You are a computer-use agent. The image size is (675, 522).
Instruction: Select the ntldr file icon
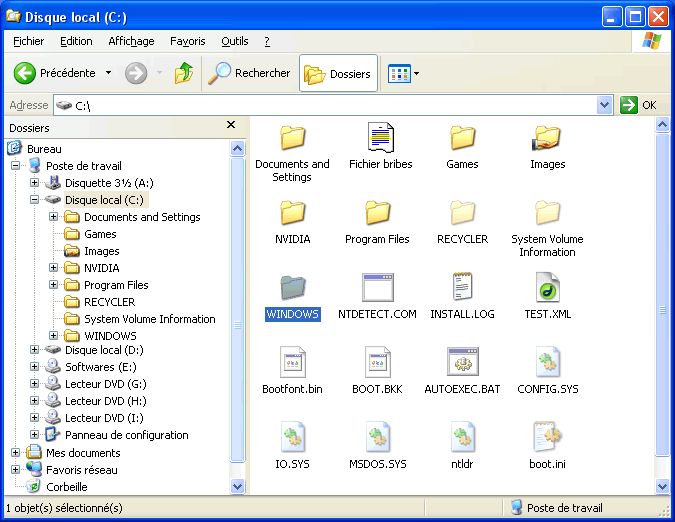[463, 437]
